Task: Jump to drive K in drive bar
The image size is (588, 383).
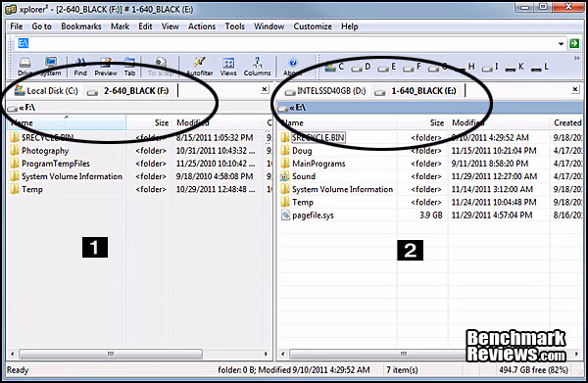Action: 514,67
